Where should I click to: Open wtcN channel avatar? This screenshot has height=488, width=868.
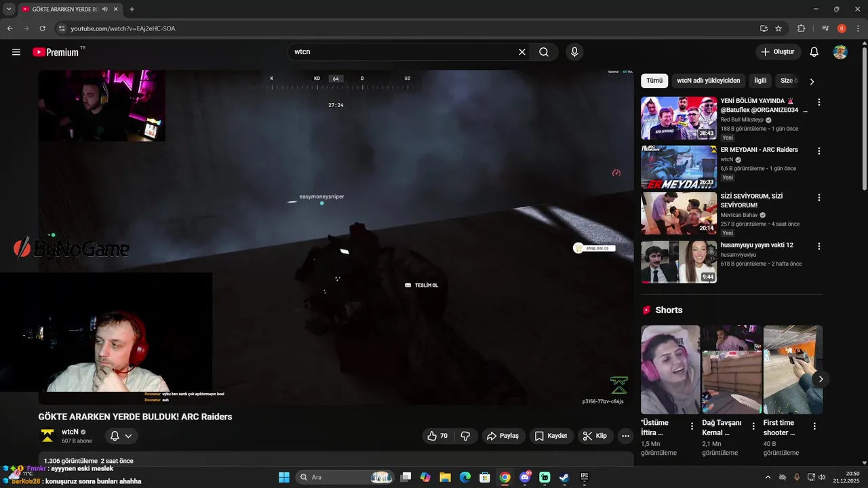click(x=47, y=436)
